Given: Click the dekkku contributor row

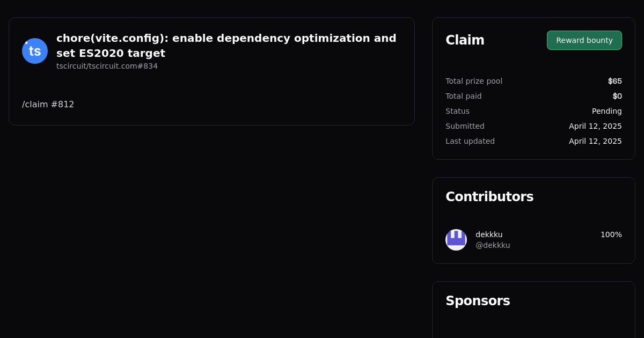Looking at the screenshot, I should 533,240.
